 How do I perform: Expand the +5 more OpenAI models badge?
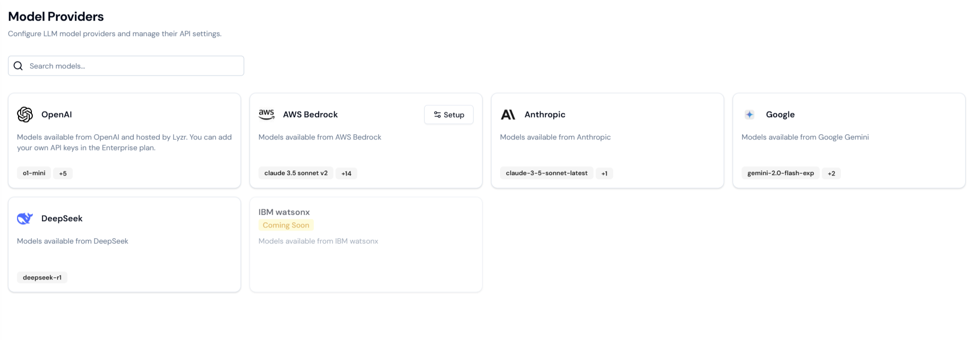63,173
